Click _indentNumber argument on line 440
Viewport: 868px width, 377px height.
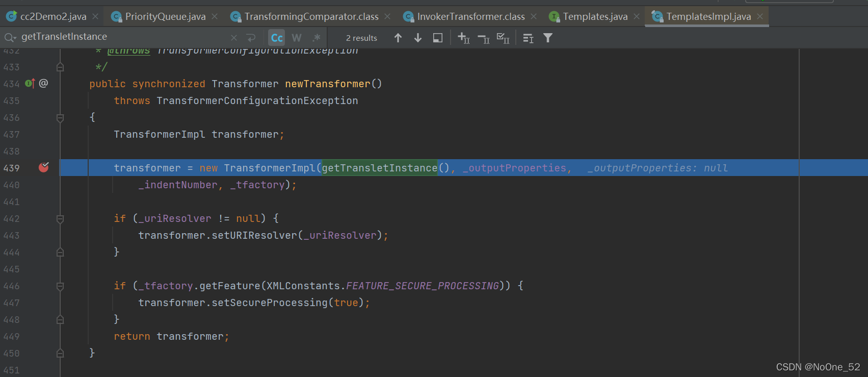coord(178,185)
